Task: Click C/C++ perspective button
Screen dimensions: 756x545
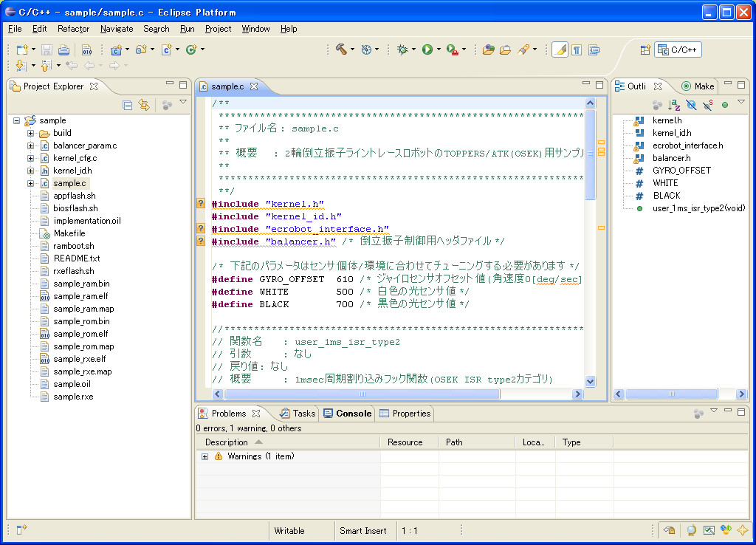Action: [678, 49]
